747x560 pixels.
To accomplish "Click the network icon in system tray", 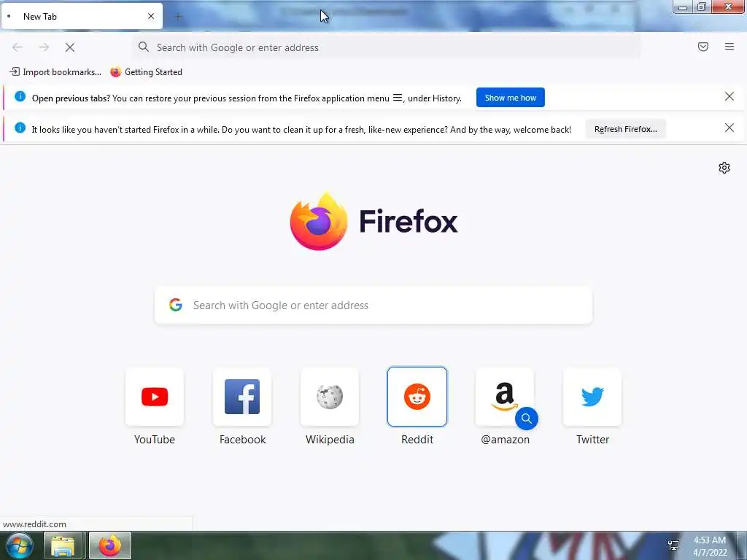I will 673,545.
